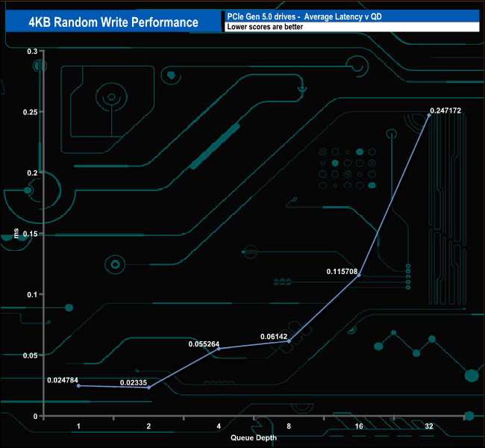Click y-axis value 0 at origin
485x448 pixels.
[35, 417]
